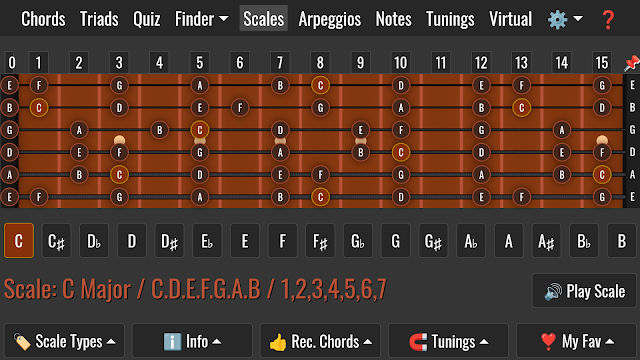Select root note Db
This screenshot has width=640, height=360.
[94, 241]
